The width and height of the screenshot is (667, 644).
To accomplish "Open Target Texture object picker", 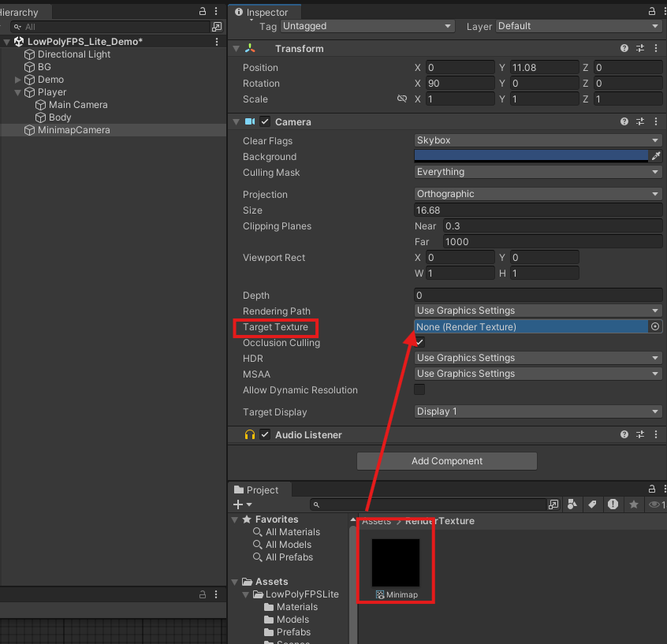I will (x=655, y=326).
